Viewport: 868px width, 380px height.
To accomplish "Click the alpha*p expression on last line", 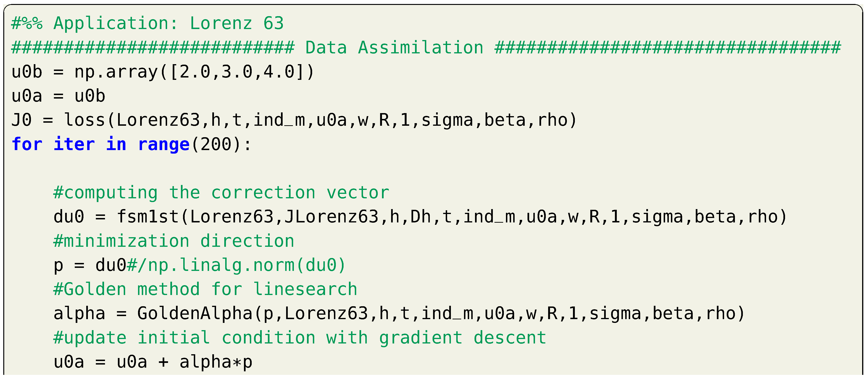I will pyautogui.click(x=216, y=362).
